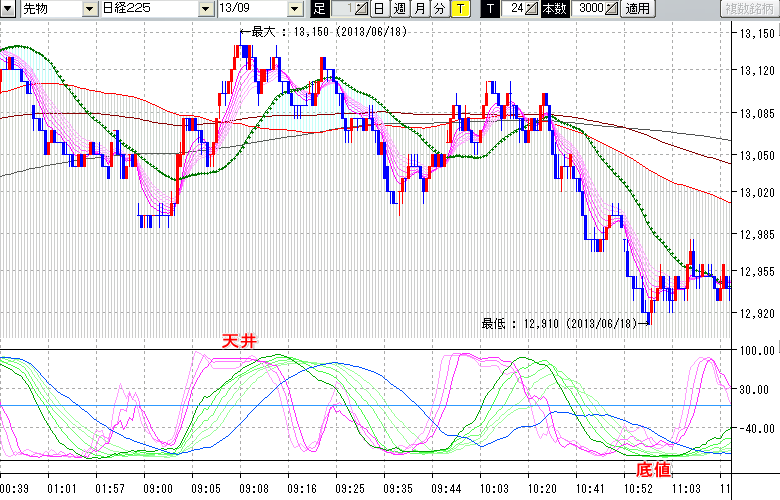This screenshot has height=500, width=780.
Task: Click the 足 bar interval number field
Action: 343,9
